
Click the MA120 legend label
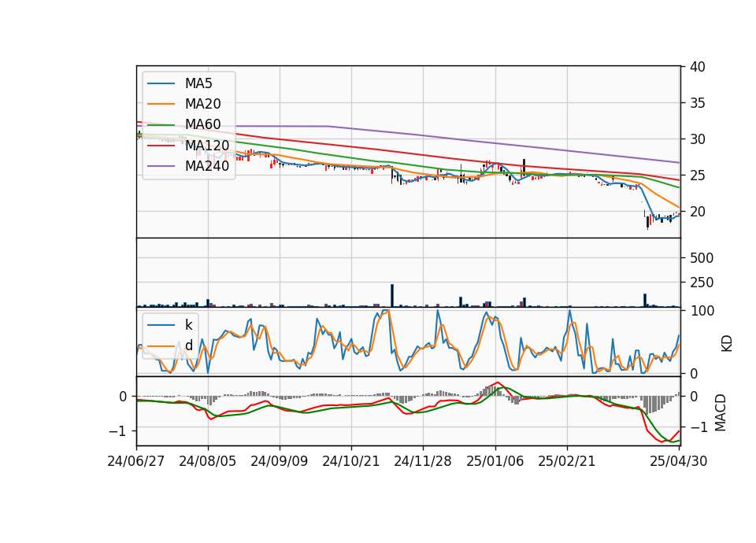(207, 145)
